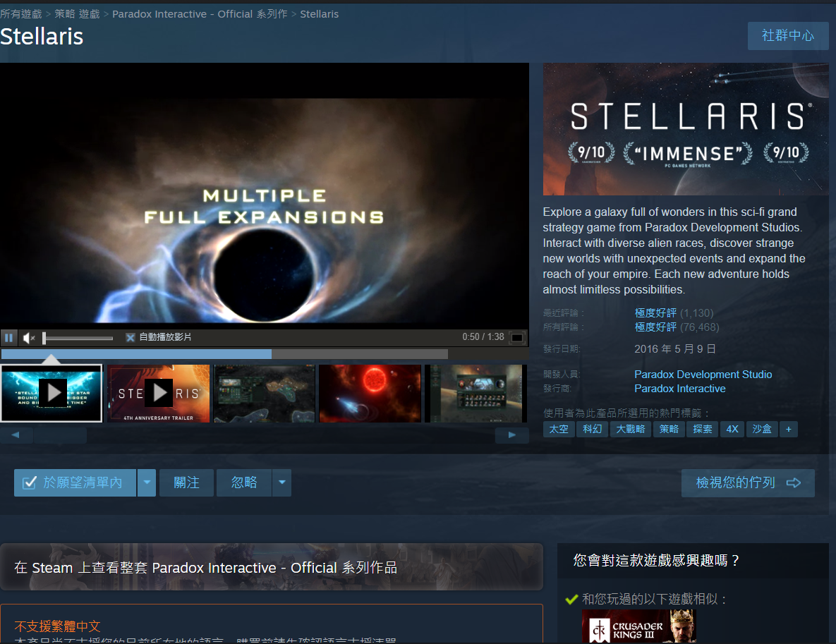Image resolution: width=836 pixels, height=644 pixels.
Task: Play the first trailer thumbnail
Action: [52, 394]
